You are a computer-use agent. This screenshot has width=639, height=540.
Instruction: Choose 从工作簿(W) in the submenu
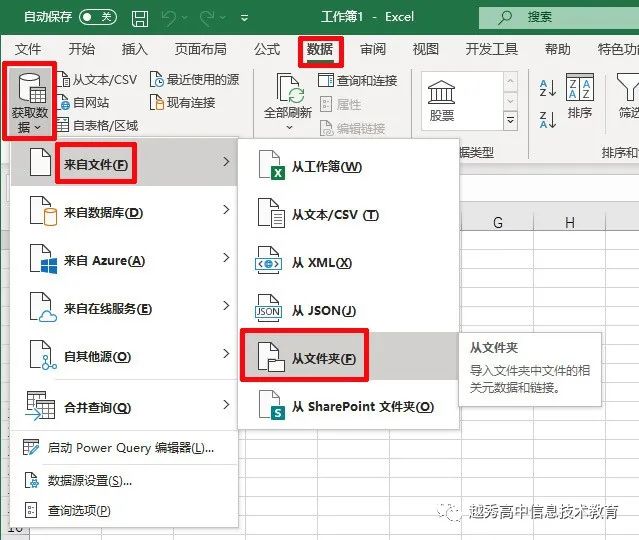[348, 165]
